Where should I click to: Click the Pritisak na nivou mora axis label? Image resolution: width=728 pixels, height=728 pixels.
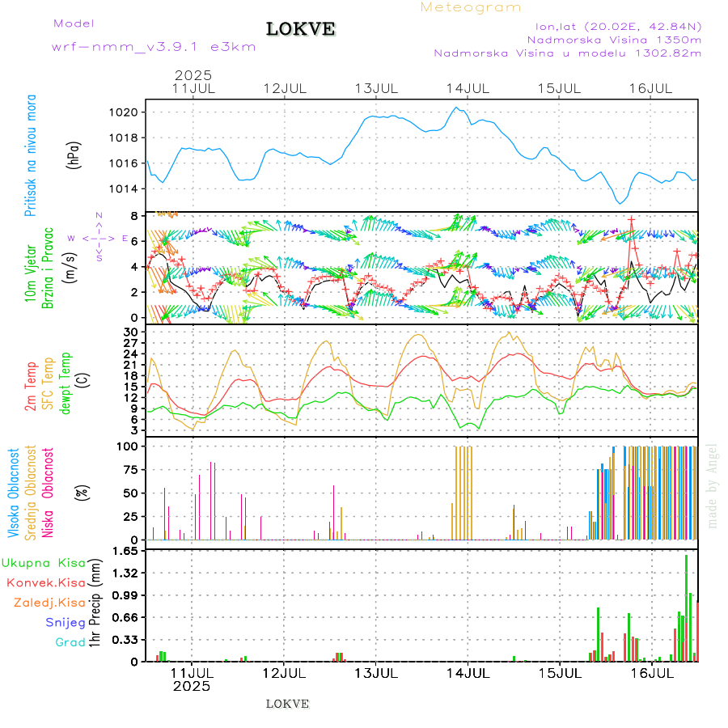point(31,155)
